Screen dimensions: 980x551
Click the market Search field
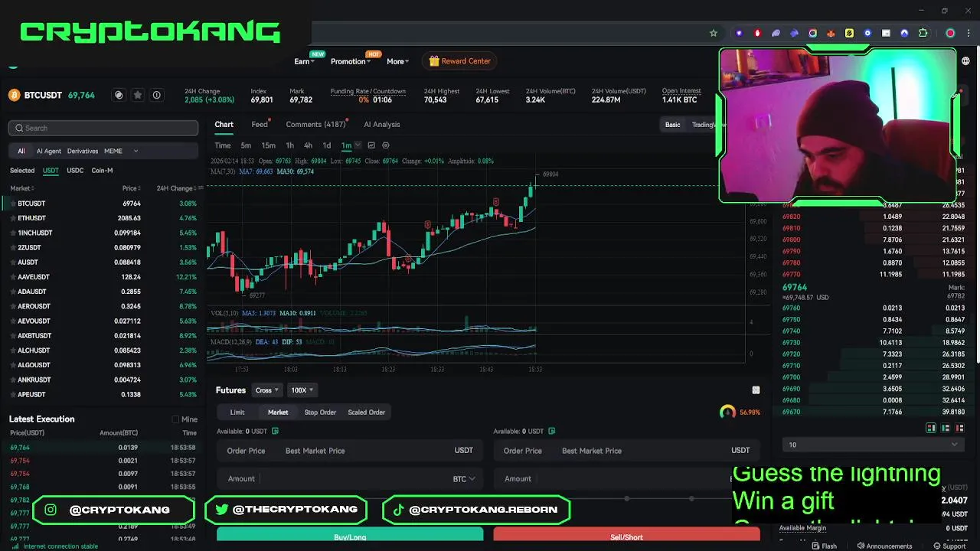103,128
